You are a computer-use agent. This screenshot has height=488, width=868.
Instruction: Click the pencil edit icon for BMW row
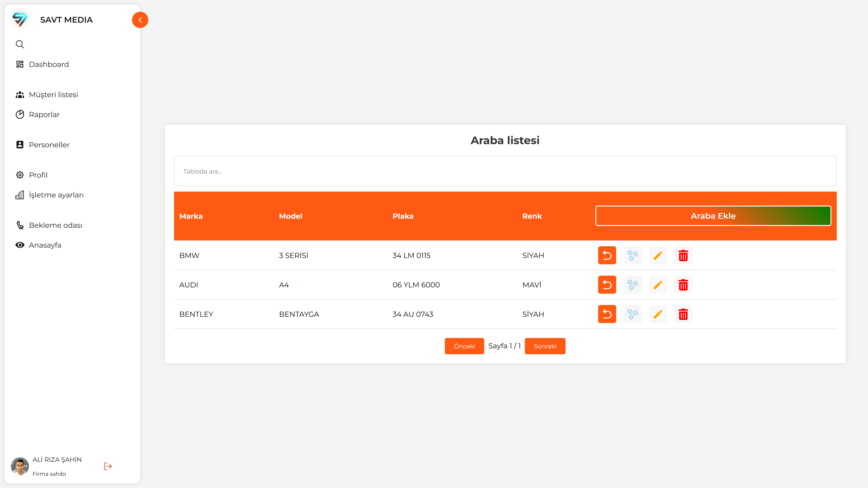658,255
